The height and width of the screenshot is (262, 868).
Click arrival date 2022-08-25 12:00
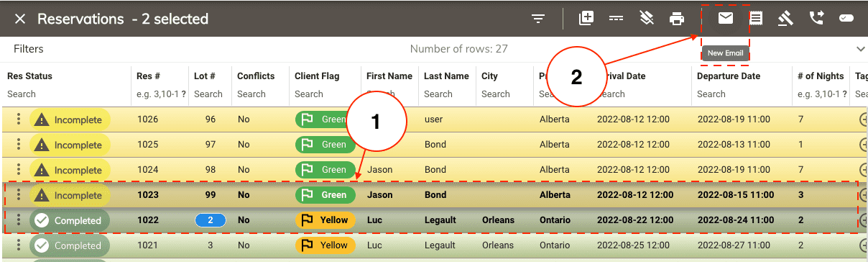click(634, 245)
